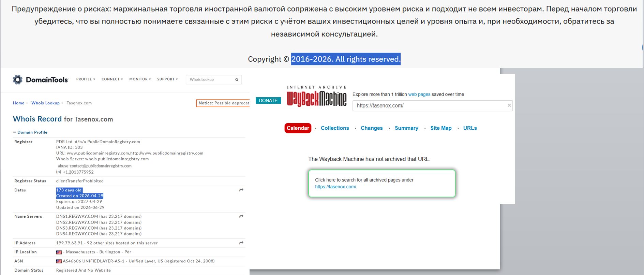Click the share arrow in IP Address row
The image size is (644, 275).
(x=241, y=243)
